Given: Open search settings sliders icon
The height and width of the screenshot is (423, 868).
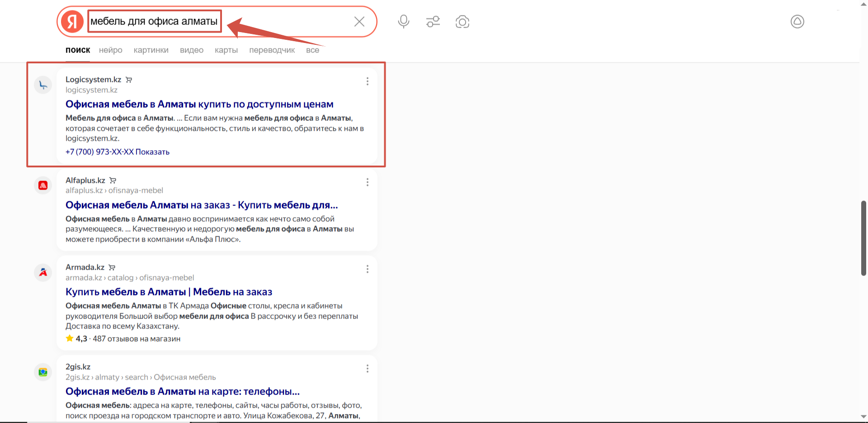Looking at the screenshot, I should click(433, 22).
